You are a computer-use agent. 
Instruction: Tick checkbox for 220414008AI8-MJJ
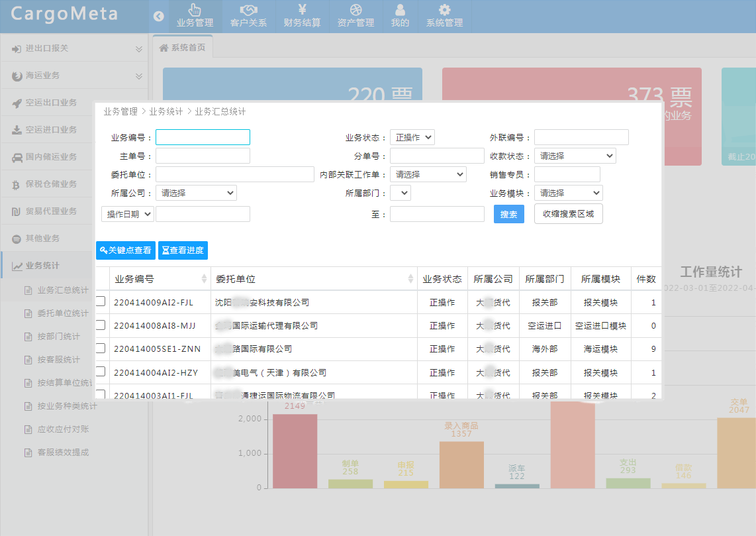click(x=101, y=325)
